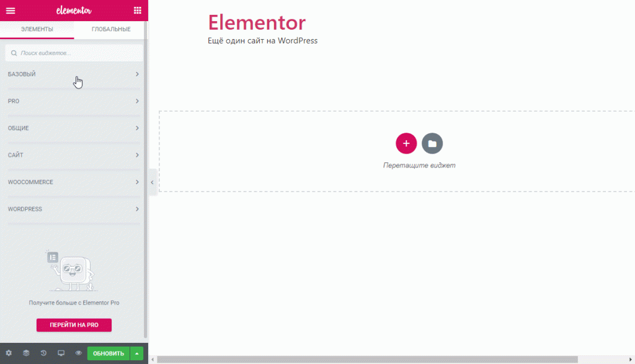
Task: Click the scroll left arrow at bottom
Action: (153, 360)
